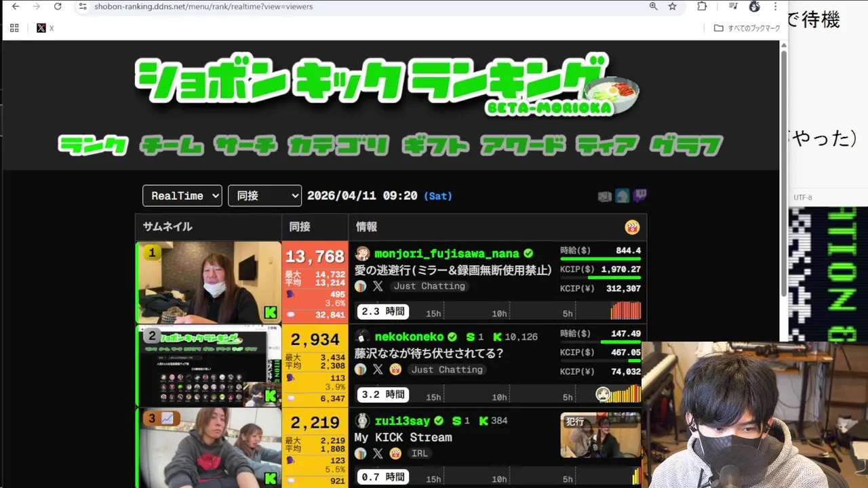The width and height of the screenshot is (868, 488).
Task: Select Just Chatting tag for monjori_fujisawa_nana
Action: click(429, 286)
